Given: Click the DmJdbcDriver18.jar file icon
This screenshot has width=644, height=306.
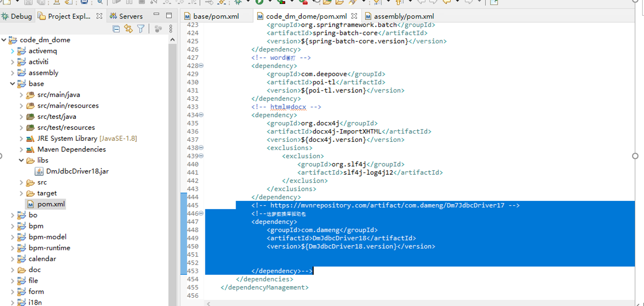Looking at the screenshot, I should [39, 171].
